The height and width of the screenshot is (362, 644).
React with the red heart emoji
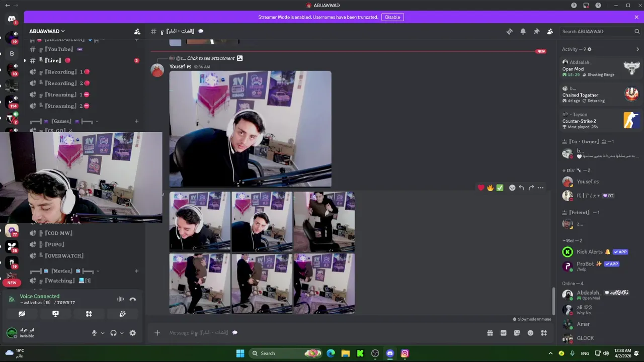tap(481, 188)
